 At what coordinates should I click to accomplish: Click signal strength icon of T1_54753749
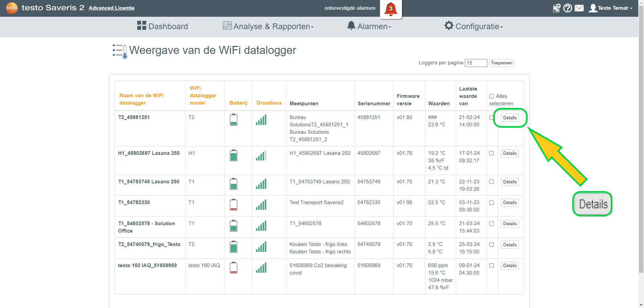tap(261, 184)
